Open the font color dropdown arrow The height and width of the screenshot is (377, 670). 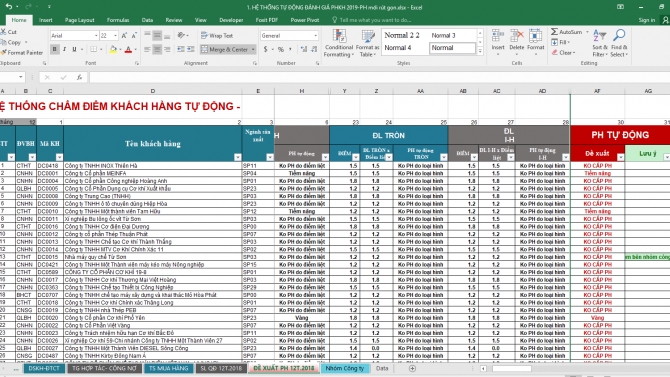point(135,50)
